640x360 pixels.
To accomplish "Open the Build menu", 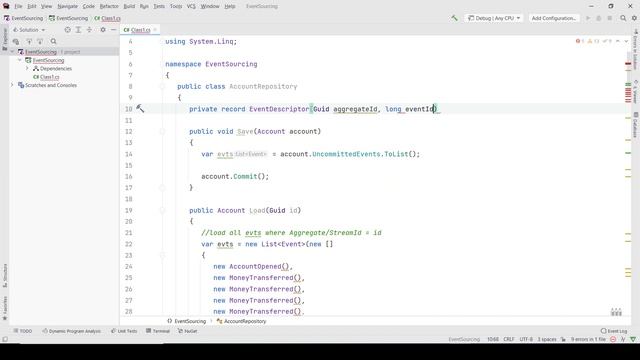I will pos(129,6).
